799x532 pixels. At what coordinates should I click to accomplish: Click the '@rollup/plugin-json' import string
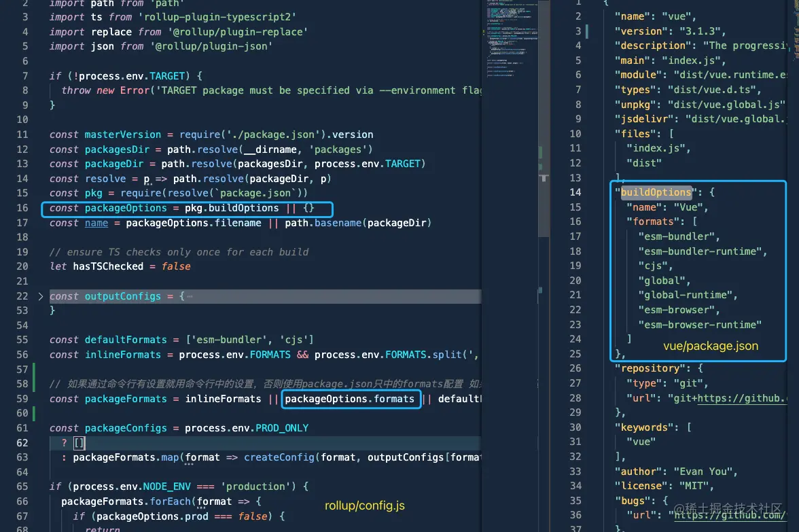click(x=211, y=46)
